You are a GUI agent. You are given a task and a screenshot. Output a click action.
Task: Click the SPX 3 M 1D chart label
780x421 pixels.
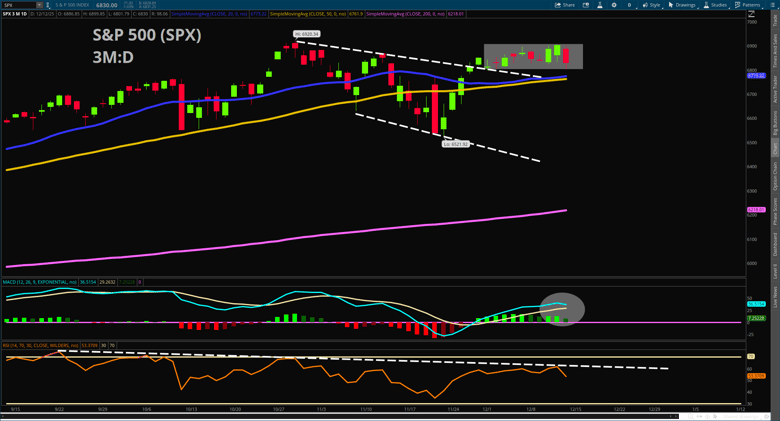(x=15, y=14)
